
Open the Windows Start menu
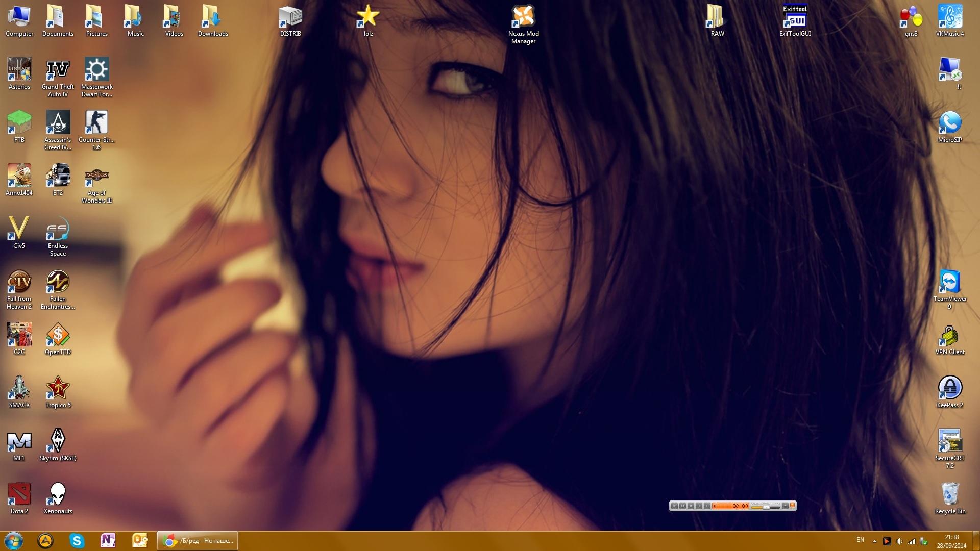click(14, 540)
